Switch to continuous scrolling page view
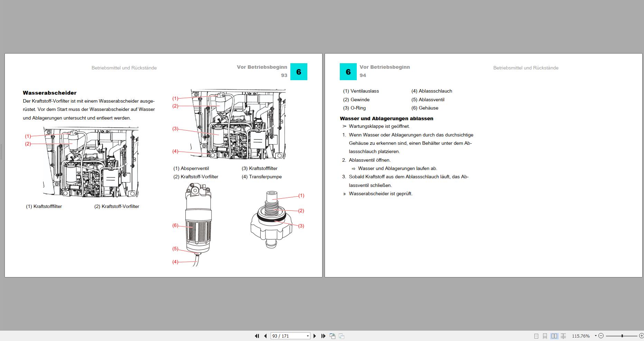The height and width of the screenshot is (341, 644). 545,336
